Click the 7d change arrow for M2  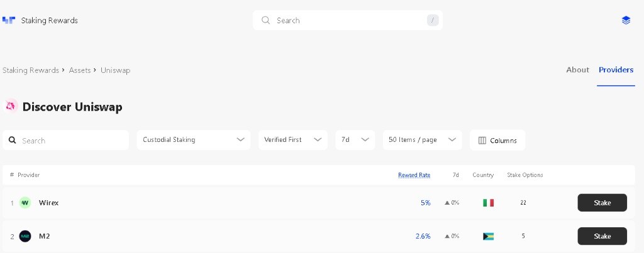[x=447, y=236]
